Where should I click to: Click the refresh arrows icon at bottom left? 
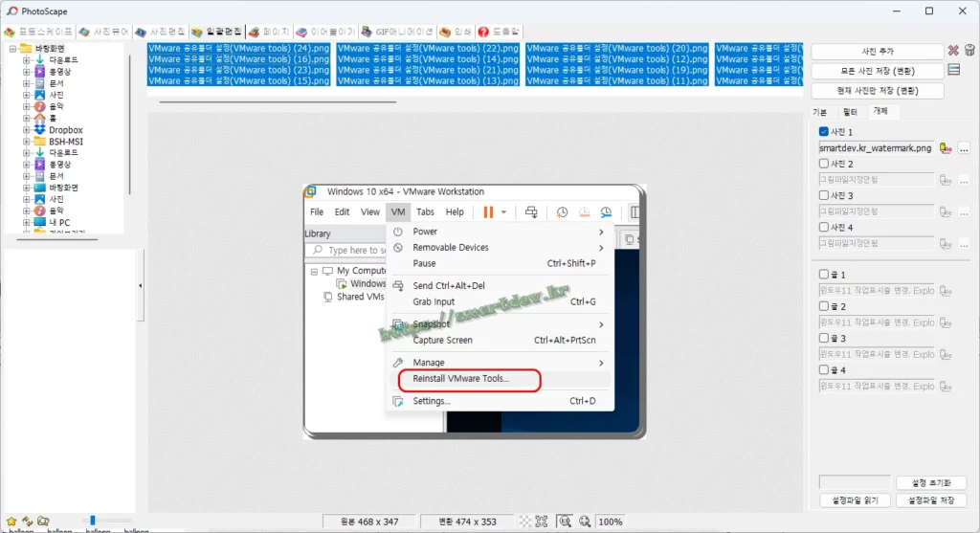(27, 521)
